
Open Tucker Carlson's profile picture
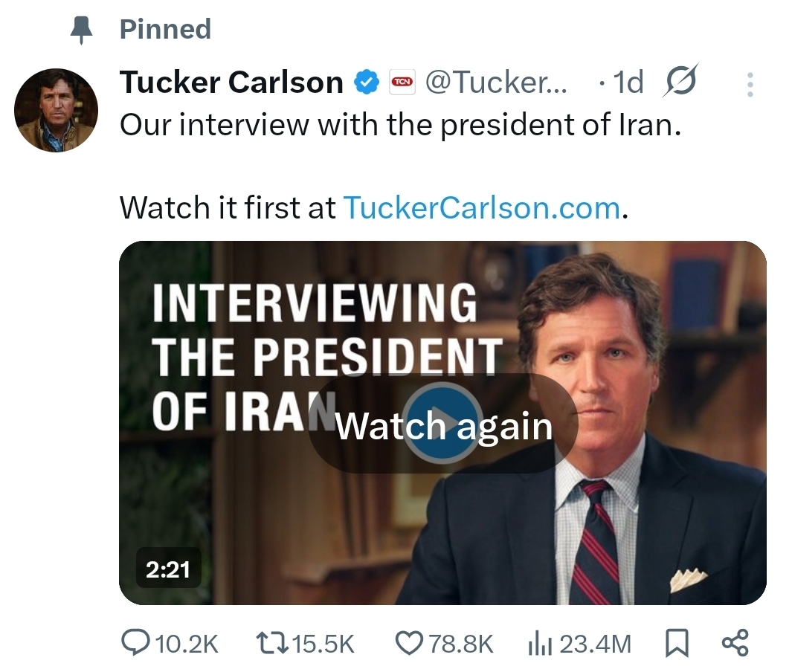click(x=57, y=110)
